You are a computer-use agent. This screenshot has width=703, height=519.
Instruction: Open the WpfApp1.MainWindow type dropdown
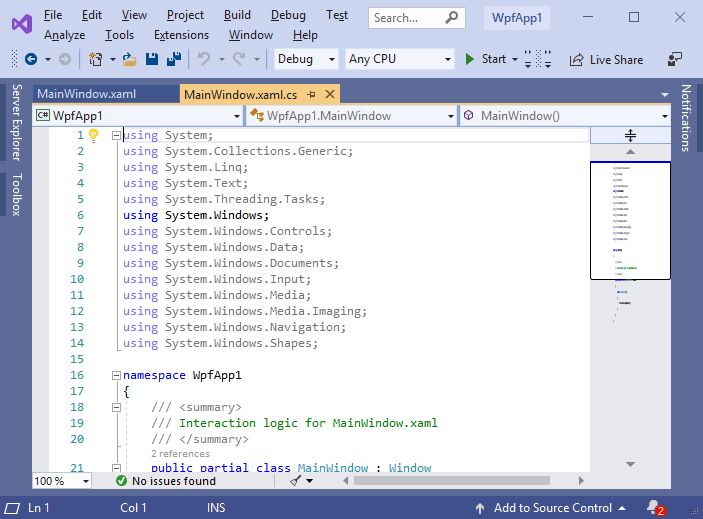tap(351, 116)
